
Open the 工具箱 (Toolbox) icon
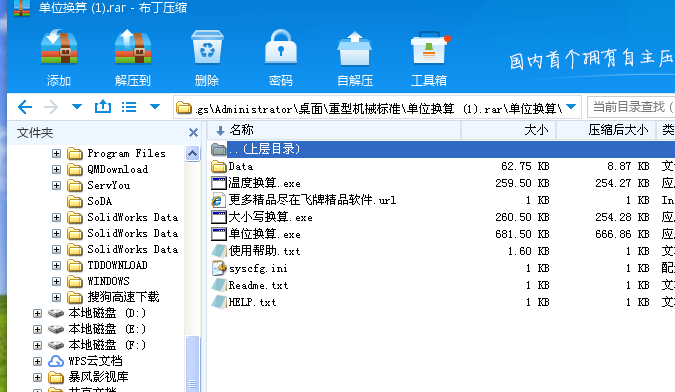click(429, 48)
